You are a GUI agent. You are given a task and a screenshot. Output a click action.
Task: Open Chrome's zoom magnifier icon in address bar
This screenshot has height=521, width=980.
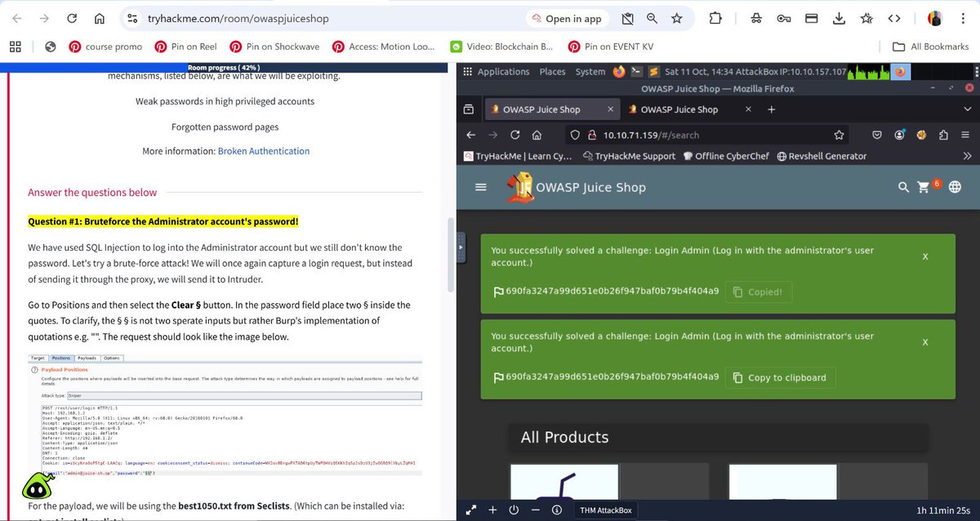coord(652,19)
